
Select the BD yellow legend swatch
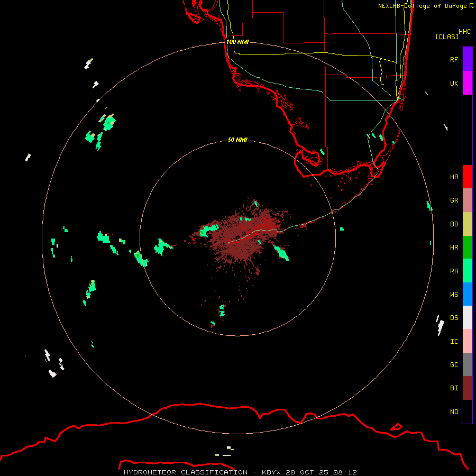467,224
